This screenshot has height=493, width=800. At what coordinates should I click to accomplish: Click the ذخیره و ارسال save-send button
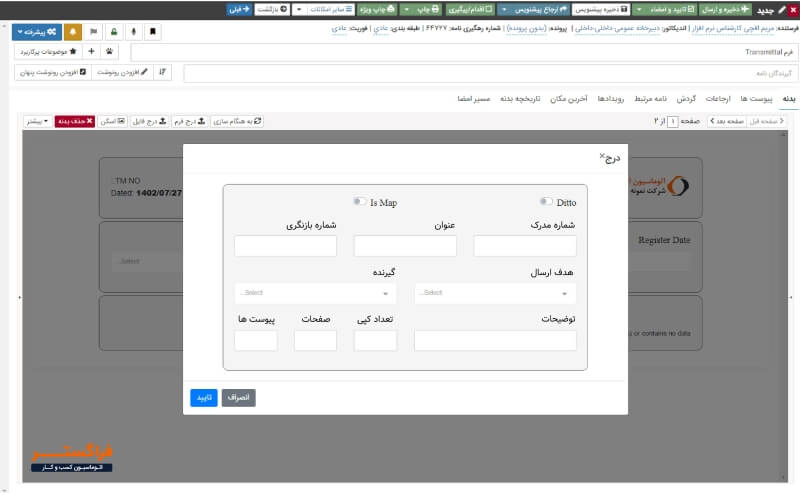(x=725, y=9)
